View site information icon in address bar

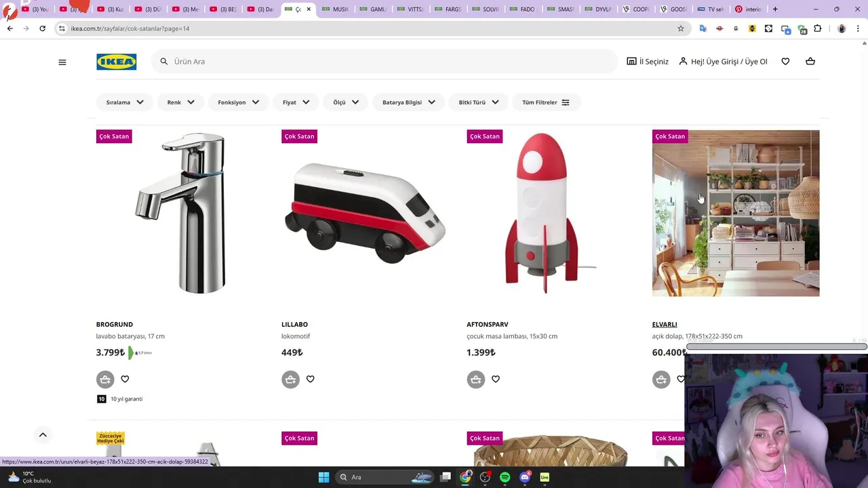[62, 28]
